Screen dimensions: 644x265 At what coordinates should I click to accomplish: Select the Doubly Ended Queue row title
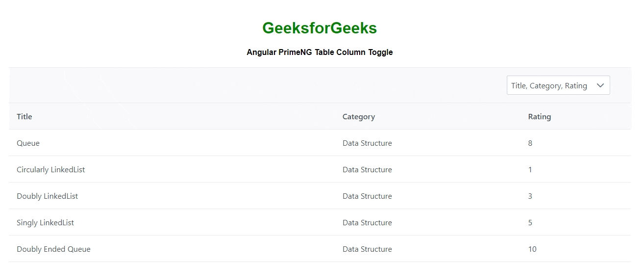coord(54,249)
